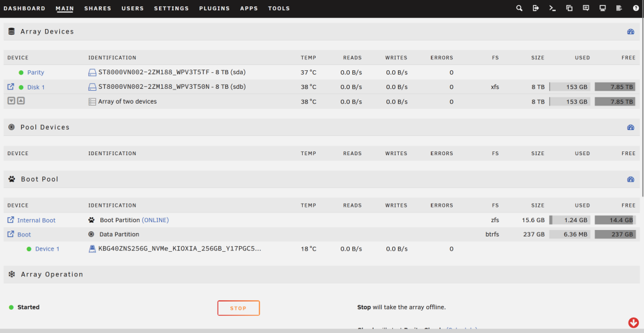Screen dimensions: 644x333
Task: Click the drive icon beside ST8000VN002 (sda)
Action: 92,73
